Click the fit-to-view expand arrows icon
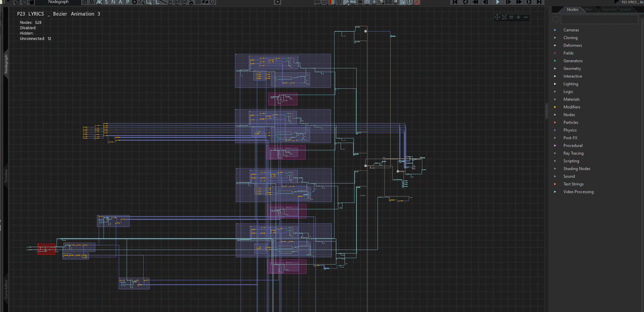The width and height of the screenshot is (644, 312). [x=504, y=17]
